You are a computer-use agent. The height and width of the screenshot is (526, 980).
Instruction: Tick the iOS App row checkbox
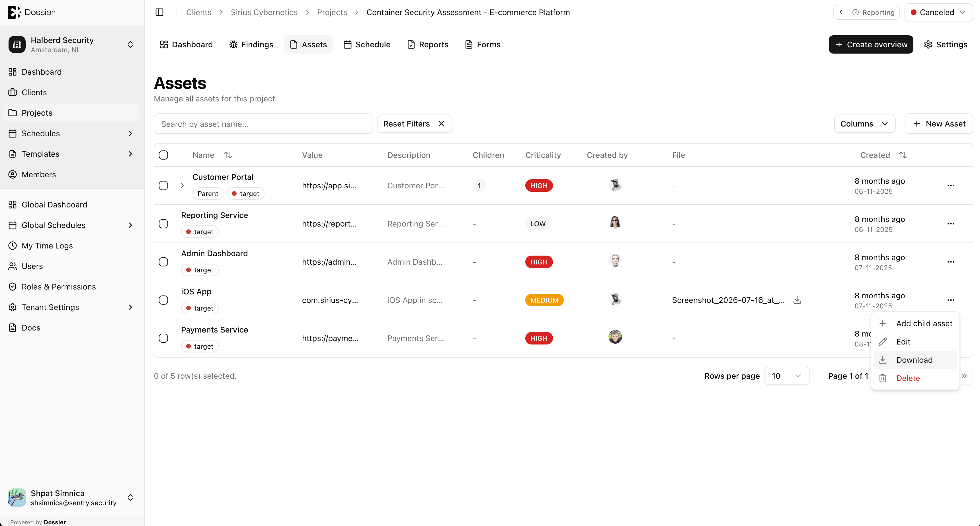tap(163, 300)
